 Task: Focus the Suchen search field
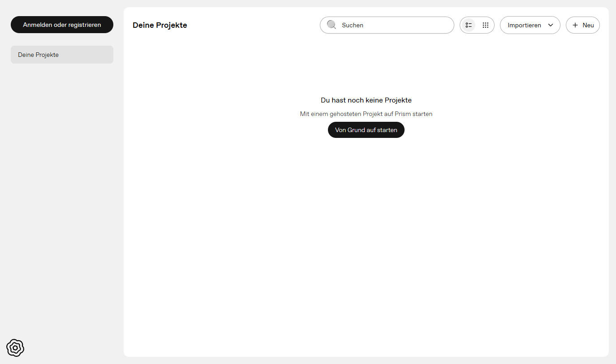pos(394,25)
